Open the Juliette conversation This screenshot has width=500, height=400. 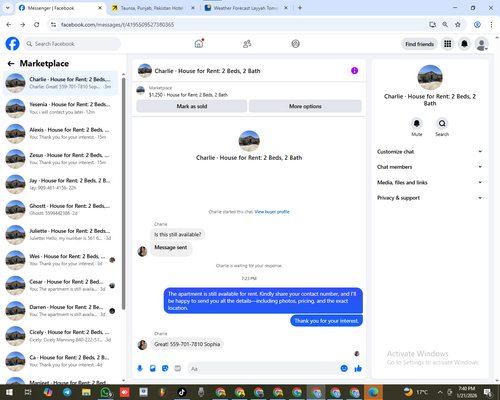tap(60, 235)
